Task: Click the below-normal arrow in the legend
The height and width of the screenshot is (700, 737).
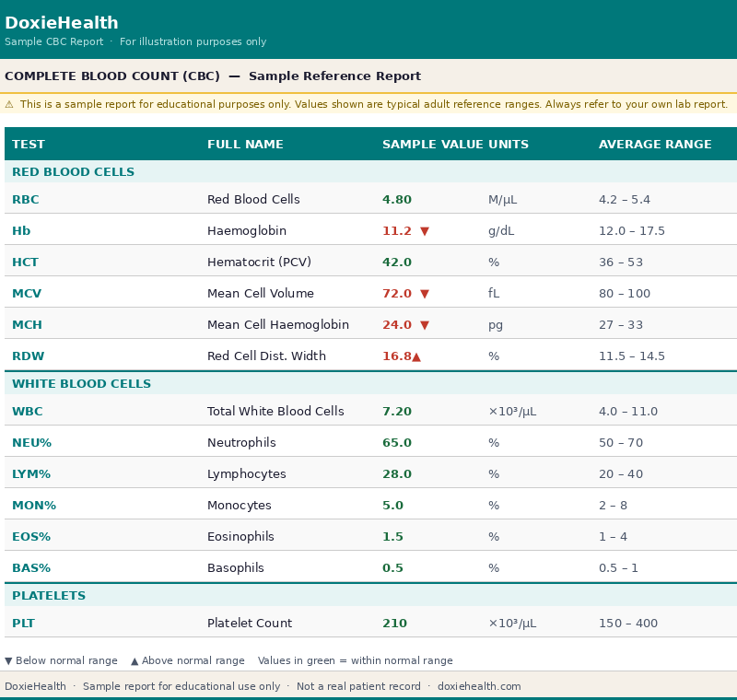Action: click(x=6, y=660)
